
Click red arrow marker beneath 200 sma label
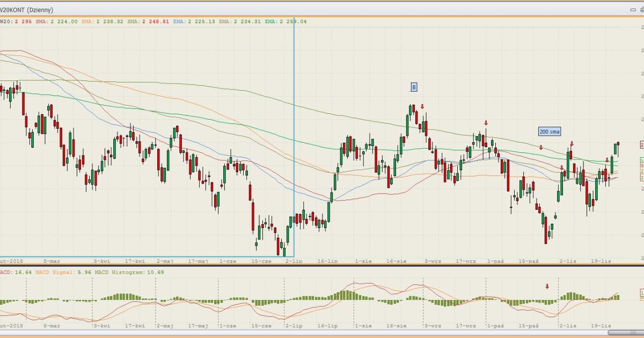click(x=541, y=147)
